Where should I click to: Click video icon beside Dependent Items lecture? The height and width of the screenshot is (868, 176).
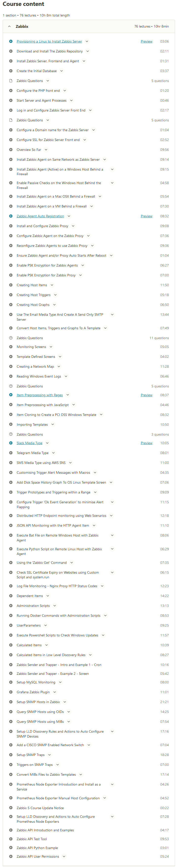click(x=11, y=596)
